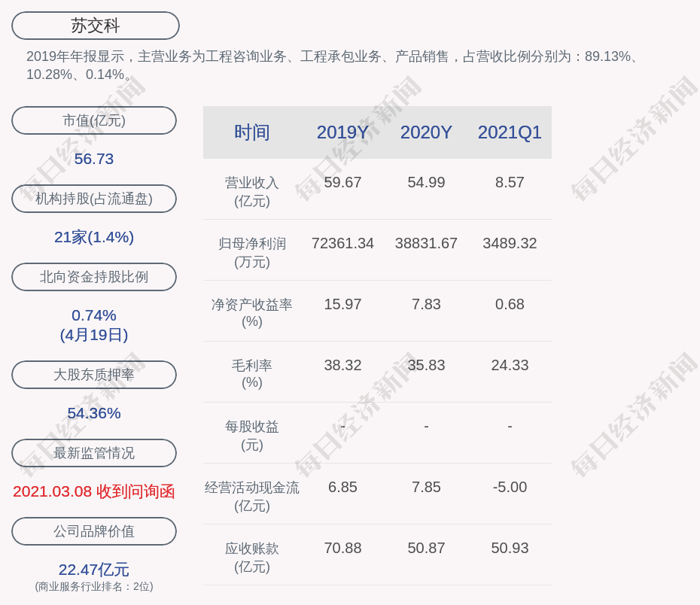Click revenue value 8.57
The width and height of the screenshot is (700, 605).
(x=510, y=183)
